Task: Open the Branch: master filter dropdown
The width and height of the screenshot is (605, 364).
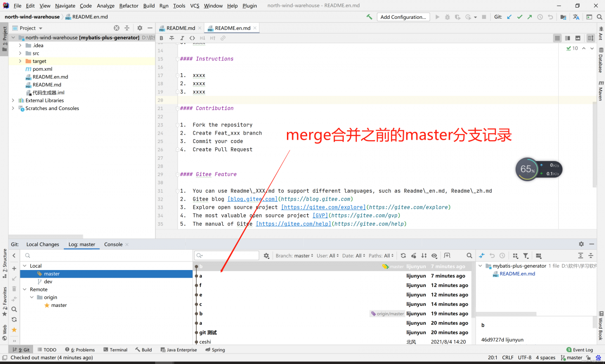Action: [x=294, y=256]
